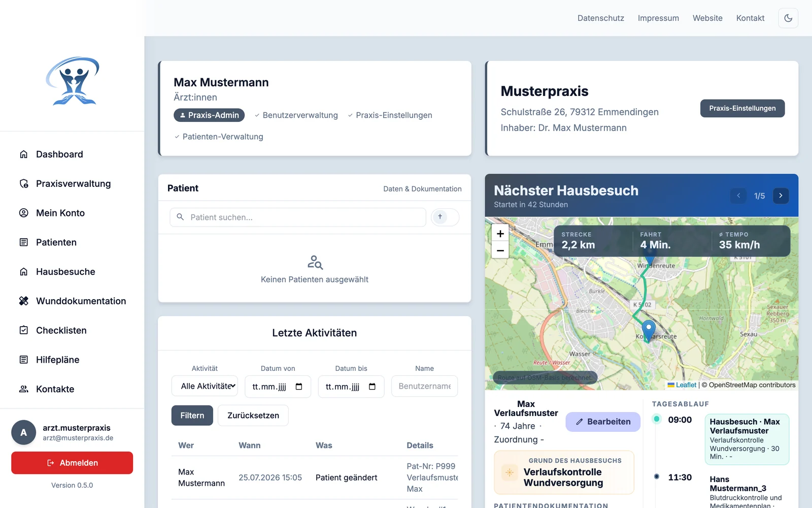Click the no-patient-selected person search icon

point(315,262)
